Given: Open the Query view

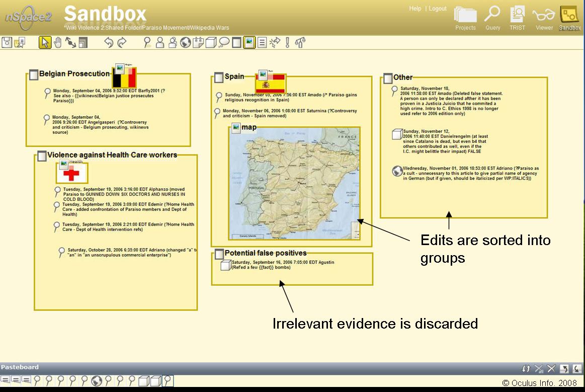Looking at the screenshot, I should click(492, 18).
